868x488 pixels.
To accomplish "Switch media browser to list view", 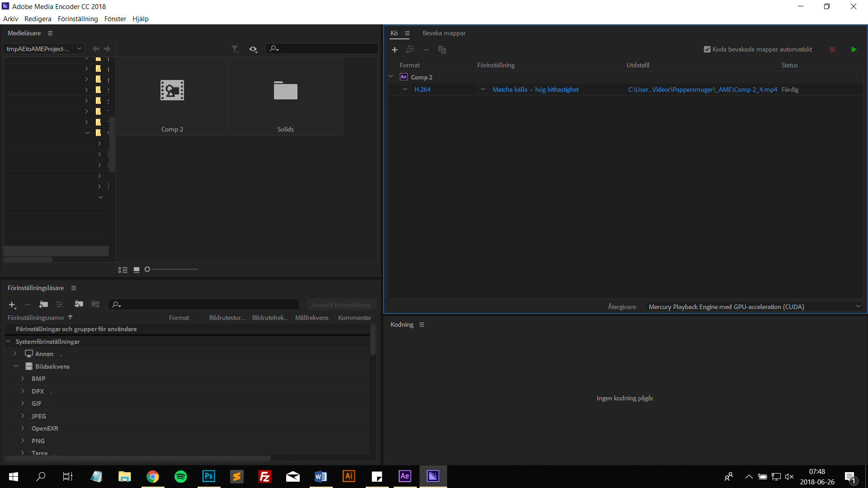I will (123, 270).
